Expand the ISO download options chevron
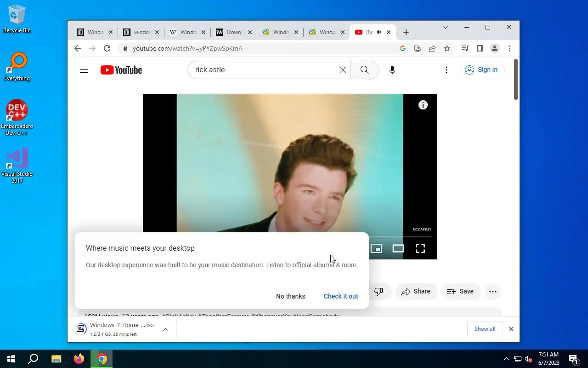588x368 pixels. click(x=165, y=329)
